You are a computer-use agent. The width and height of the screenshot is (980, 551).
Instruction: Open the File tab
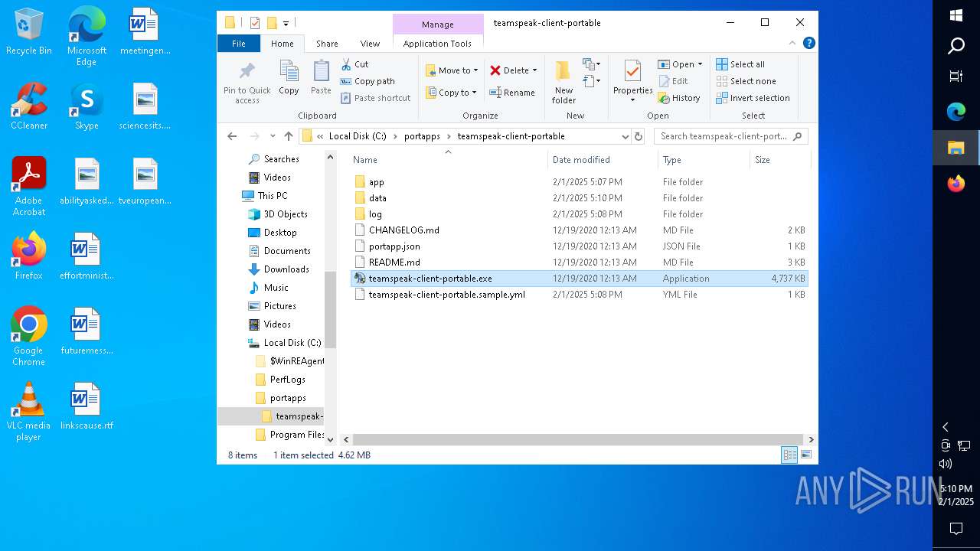(x=239, y=44)
